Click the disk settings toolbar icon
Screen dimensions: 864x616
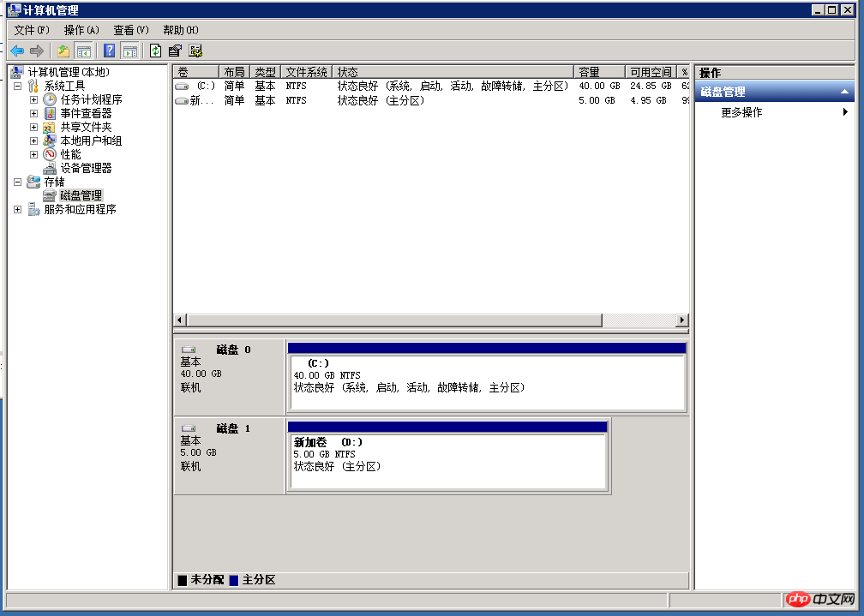pos(195,51)
